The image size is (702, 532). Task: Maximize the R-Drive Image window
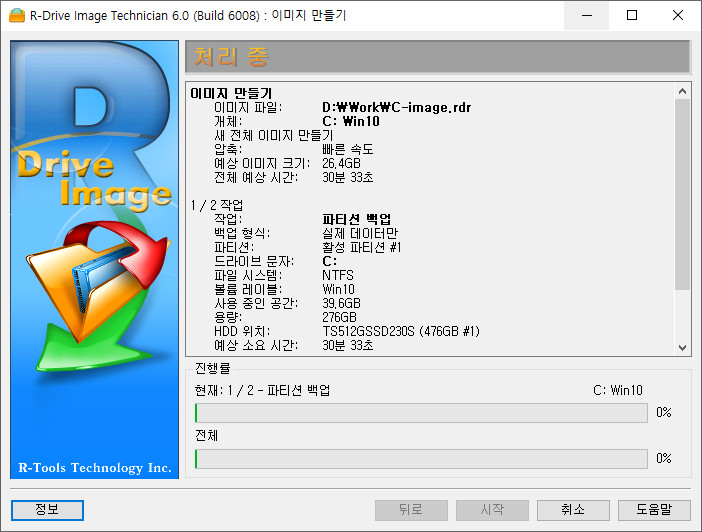click(x=632, y=15)
